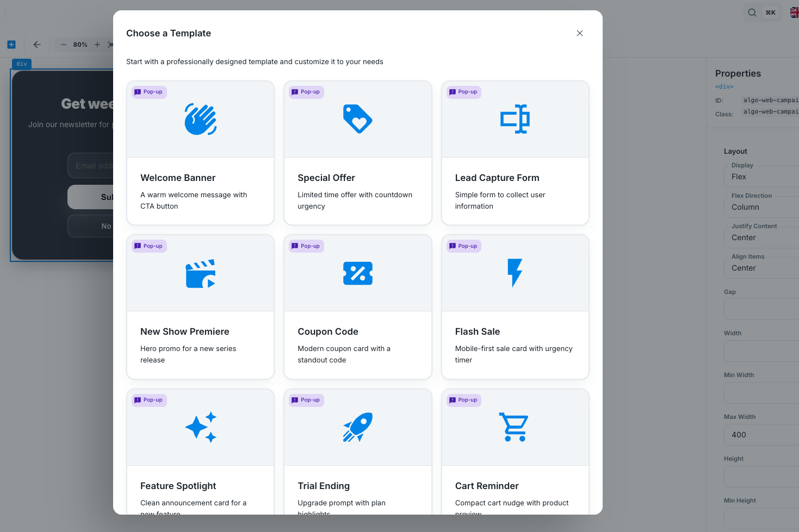
Task: Open the Display dropdown showing Flex
Action: coord(761,177)
